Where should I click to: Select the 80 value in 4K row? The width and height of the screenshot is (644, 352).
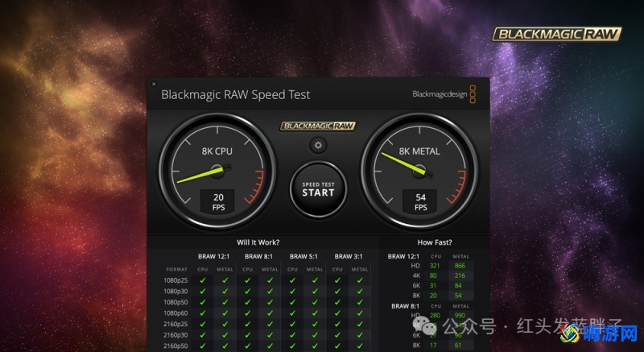(x=433, y=275)
